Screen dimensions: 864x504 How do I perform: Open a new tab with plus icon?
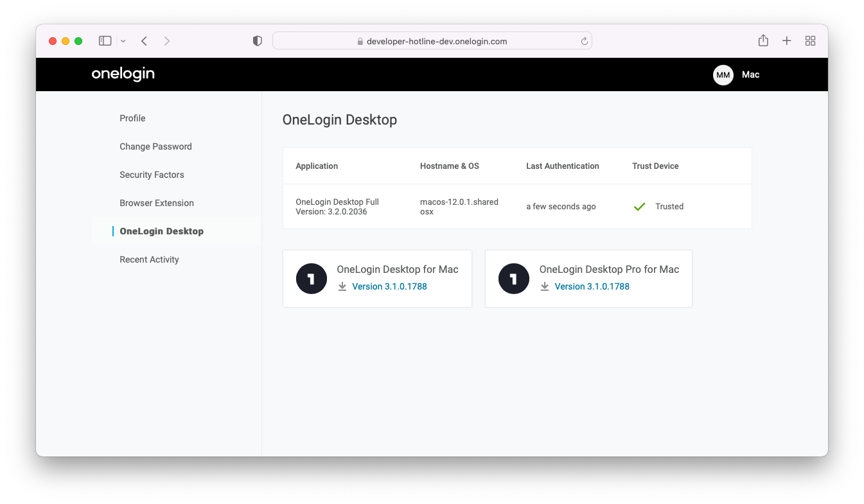(786, 41)
